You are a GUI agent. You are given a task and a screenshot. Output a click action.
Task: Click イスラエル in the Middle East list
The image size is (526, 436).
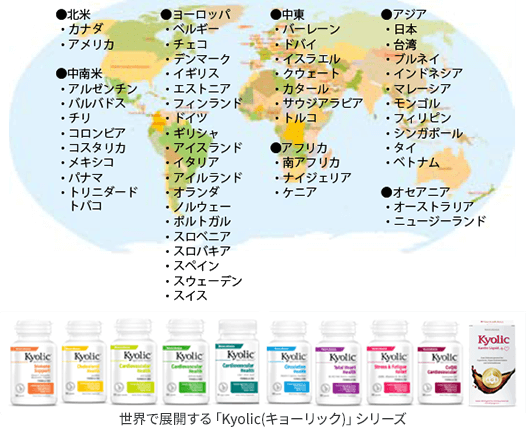[x=311, y=59]
